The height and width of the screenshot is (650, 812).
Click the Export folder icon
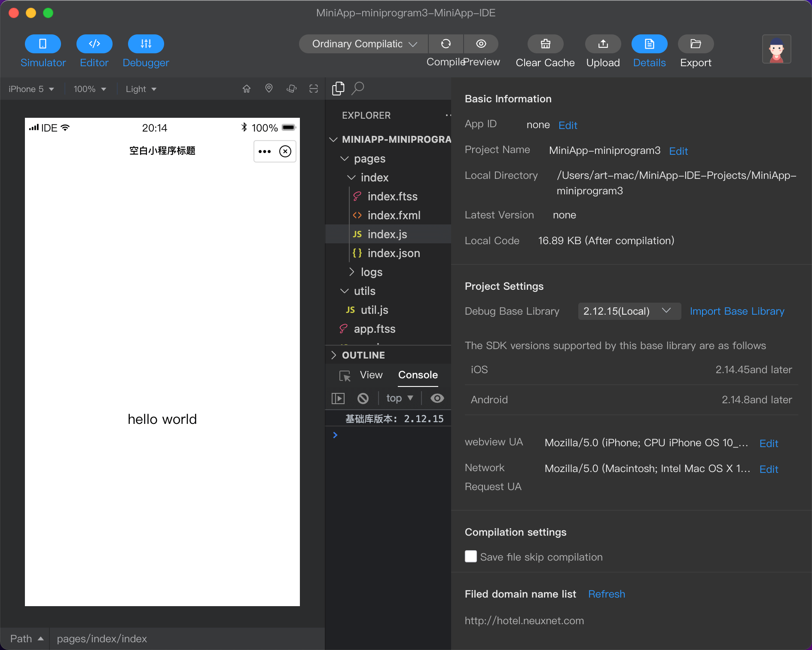pos(696,44)
